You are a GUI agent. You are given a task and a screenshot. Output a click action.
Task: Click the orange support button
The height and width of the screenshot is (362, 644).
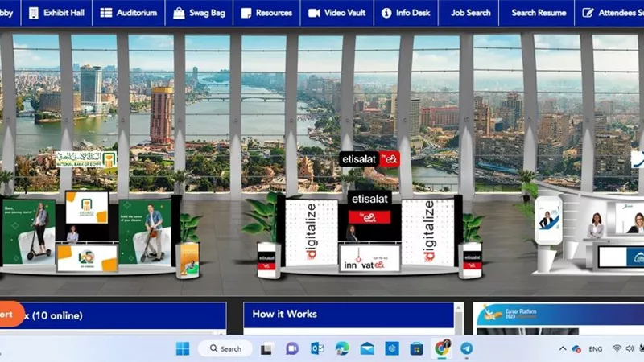point(11,315)
